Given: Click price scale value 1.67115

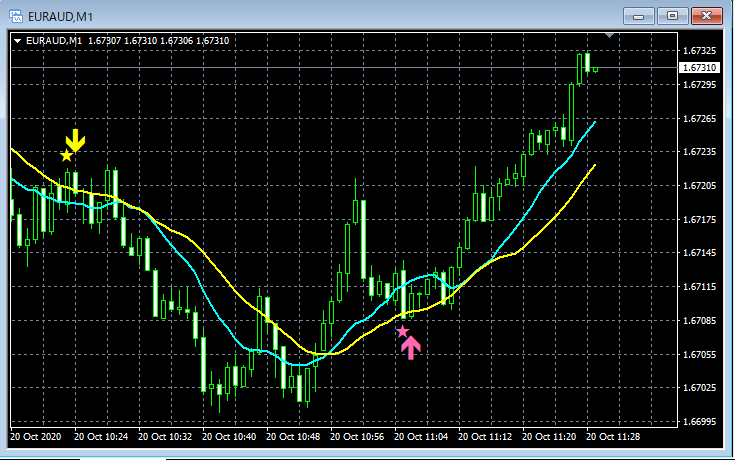Looking at the screenshot, I should pyautogui.click(x=699, y=287).
